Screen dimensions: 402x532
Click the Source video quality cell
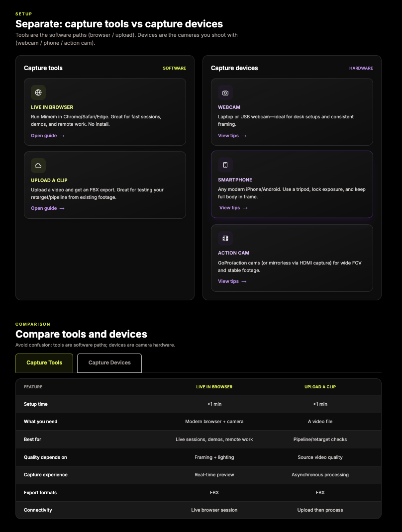click(x=320, y=457)
